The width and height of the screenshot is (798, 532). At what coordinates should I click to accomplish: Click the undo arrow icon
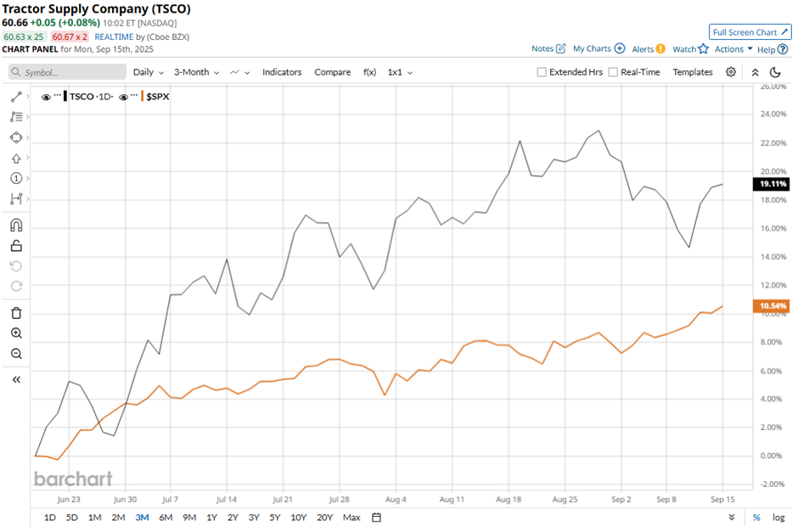tap(16, 266)
